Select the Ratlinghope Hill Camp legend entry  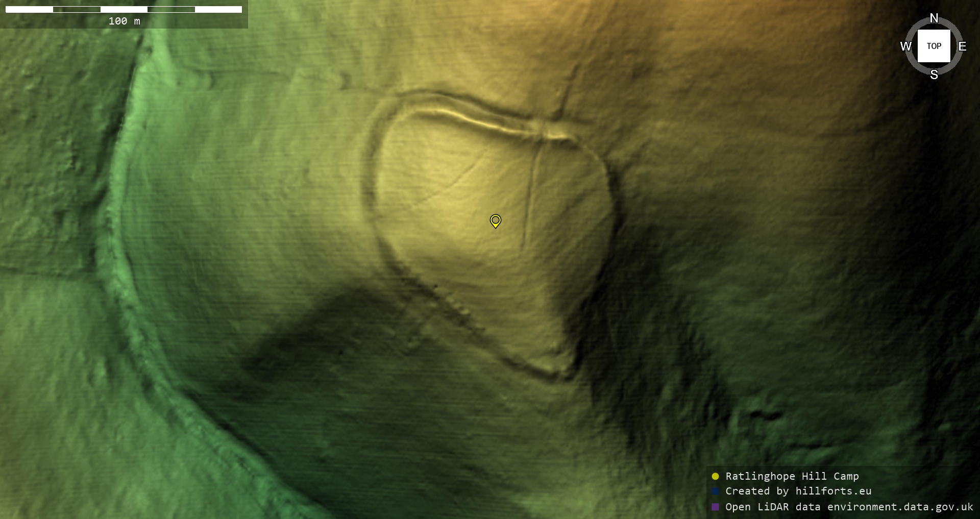click(792, 476)
